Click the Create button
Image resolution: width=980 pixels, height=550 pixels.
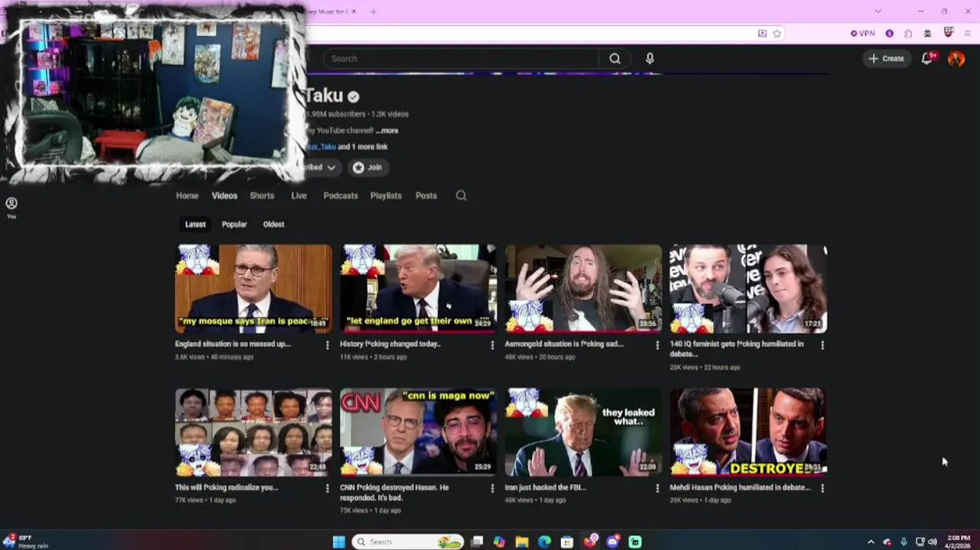pos(886,59)
